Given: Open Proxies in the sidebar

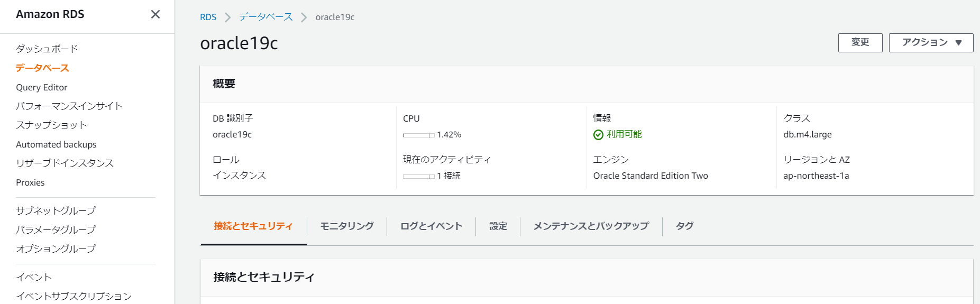Looking at the screenshot, I should pos(30,182).
